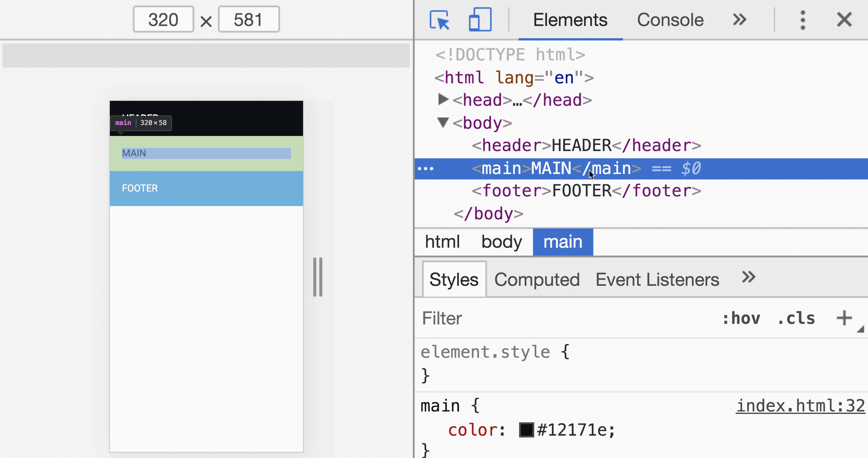This screenshot has width=868, height=458.
Task: Click the more panels chevron next to Console
Action: coord(740,20)
